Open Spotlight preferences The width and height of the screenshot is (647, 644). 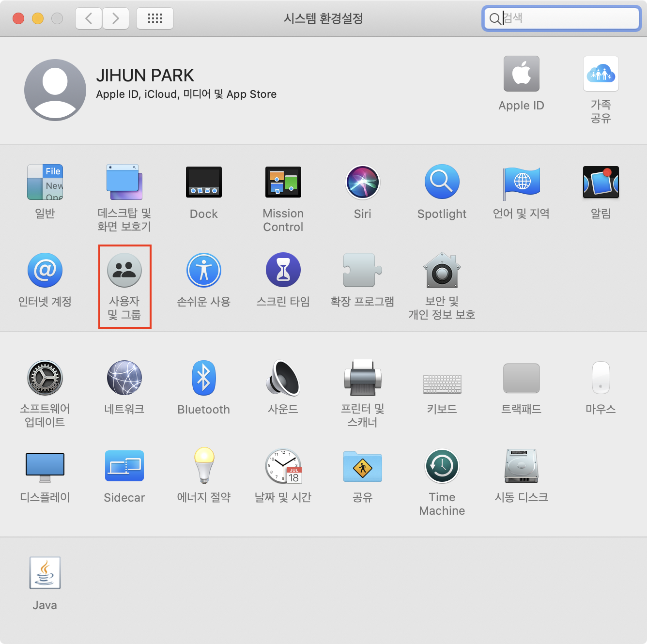[442, 182]
